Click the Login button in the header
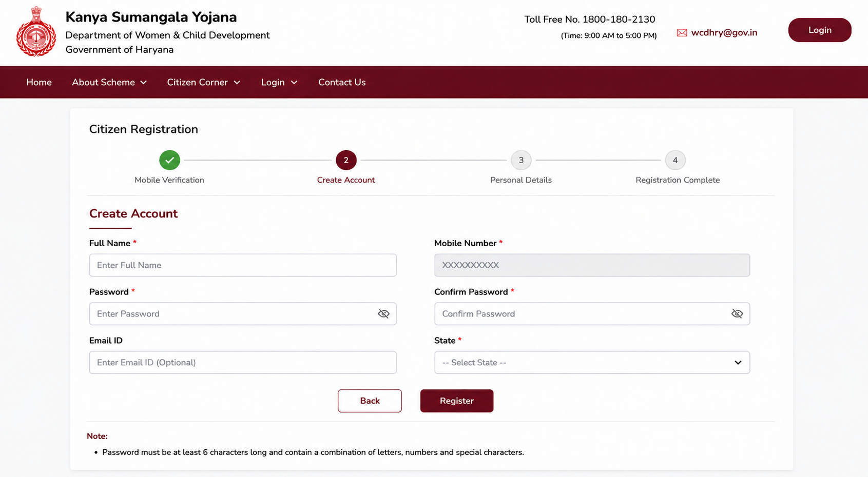Viewport: 868px width, 477px height. (x=820, y=30)
